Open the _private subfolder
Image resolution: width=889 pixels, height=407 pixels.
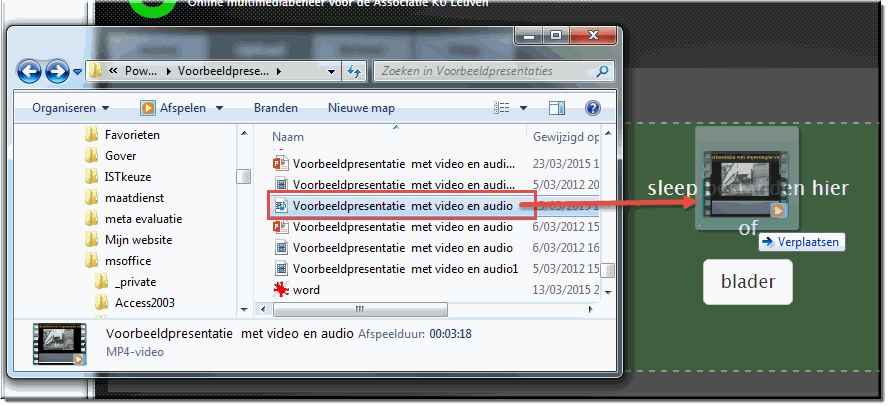click(136, 282)
